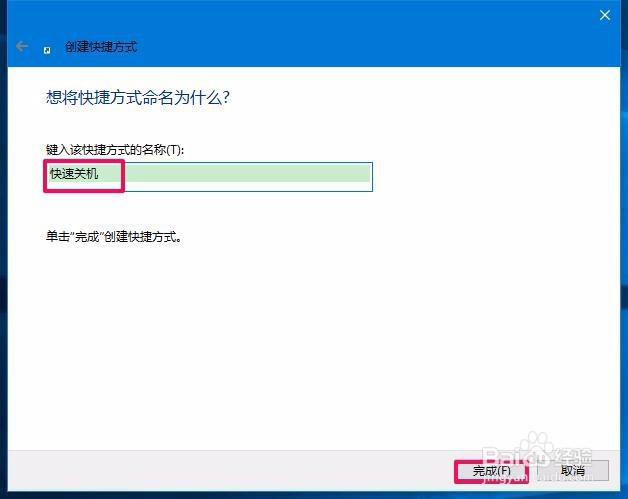Click the heading 想将快捷方式命名为什么?
This screenshot has width=628, height=499.
point(138,97)
